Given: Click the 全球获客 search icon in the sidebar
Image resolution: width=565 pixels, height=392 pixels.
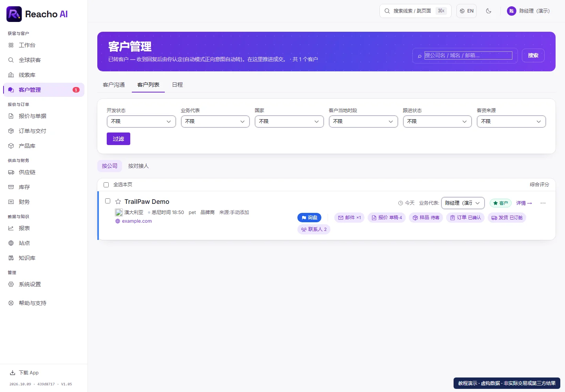Looking at the screenshot, I should (11, 60).
